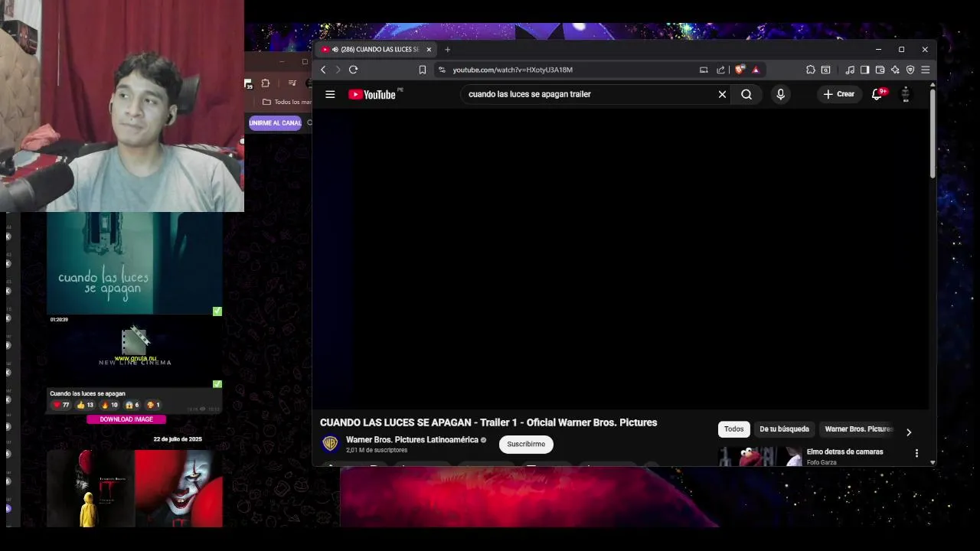Click the black video player area

click(x=622, y=259)
